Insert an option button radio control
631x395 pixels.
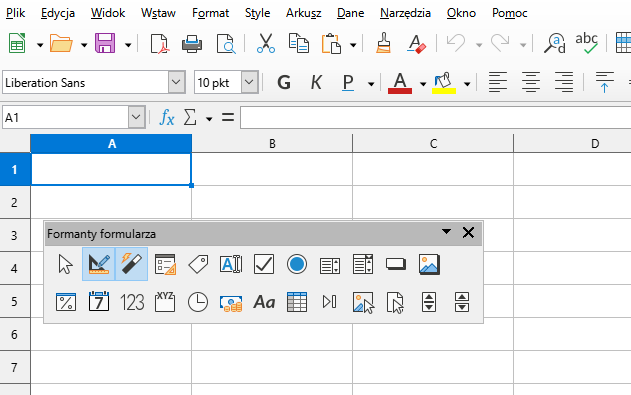297,264
